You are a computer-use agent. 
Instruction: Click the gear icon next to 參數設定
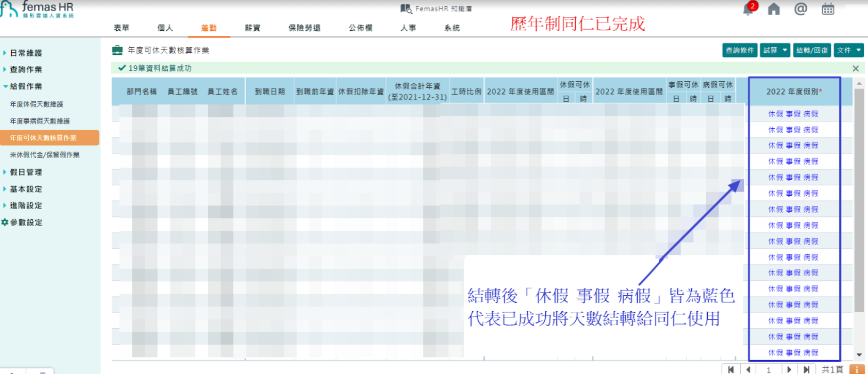pos(5,222)
